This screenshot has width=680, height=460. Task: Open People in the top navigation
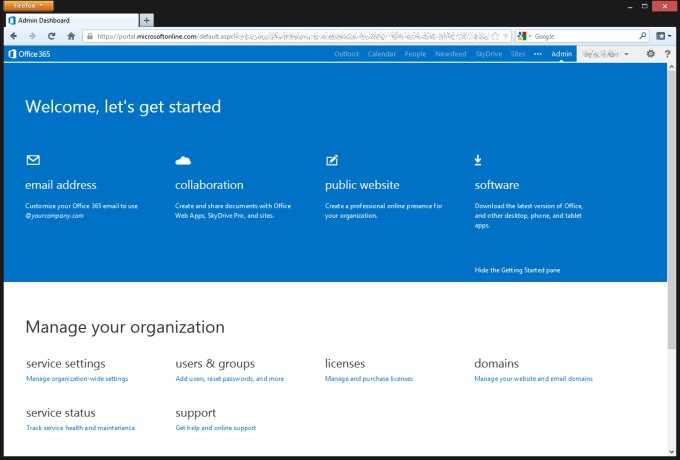[x=415, y=54]
